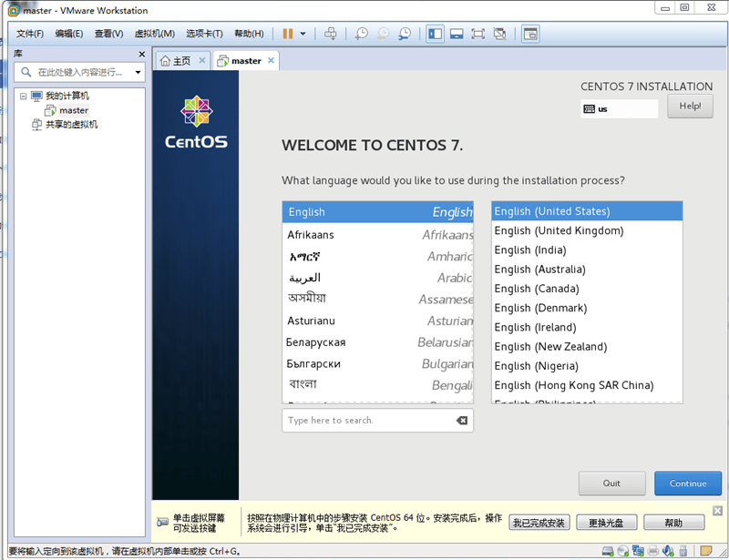Screen dimensions: 729x560
Task: Click the CD/DVD status icon
Action: [x=623, y=551]
